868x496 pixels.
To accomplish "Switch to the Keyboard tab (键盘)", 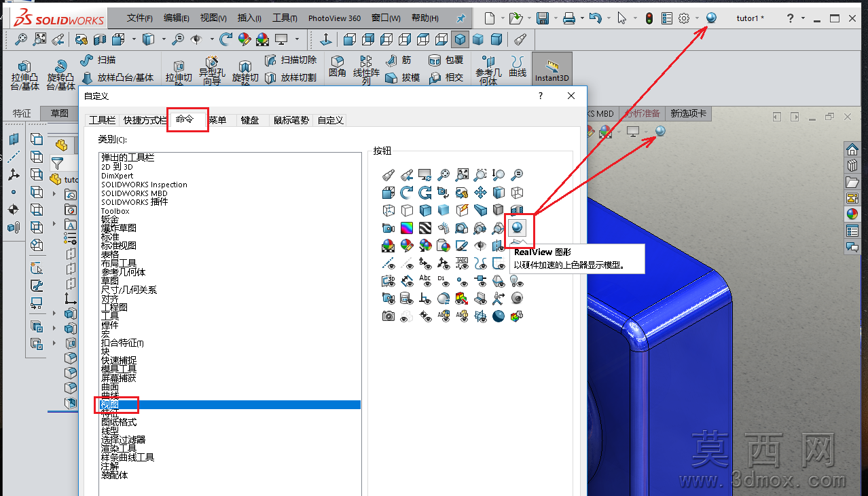I will (x=250, y=120).
